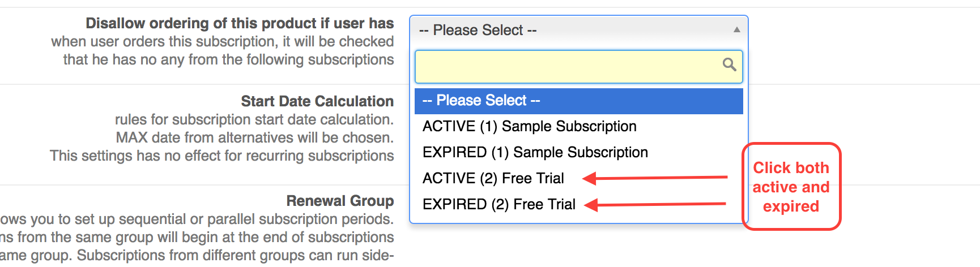The image size is (980, 267).
Task: Click the 'Start Date Calculation' label
Action: click(x=317, y=101)
